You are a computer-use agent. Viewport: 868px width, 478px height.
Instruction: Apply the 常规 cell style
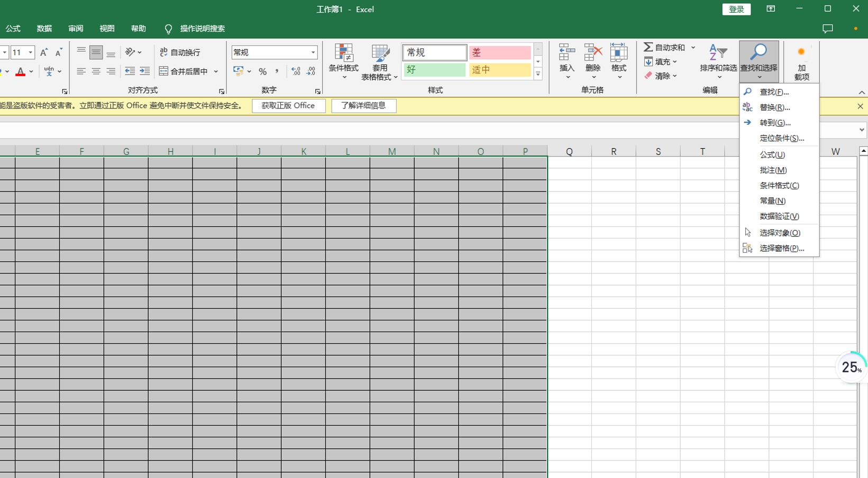[435, 52]
